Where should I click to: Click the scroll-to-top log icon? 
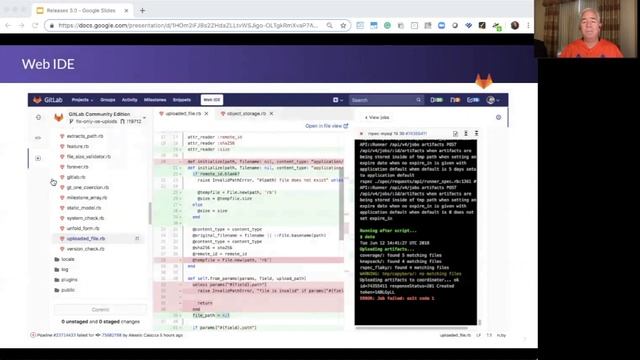click(x=466, y=133)
